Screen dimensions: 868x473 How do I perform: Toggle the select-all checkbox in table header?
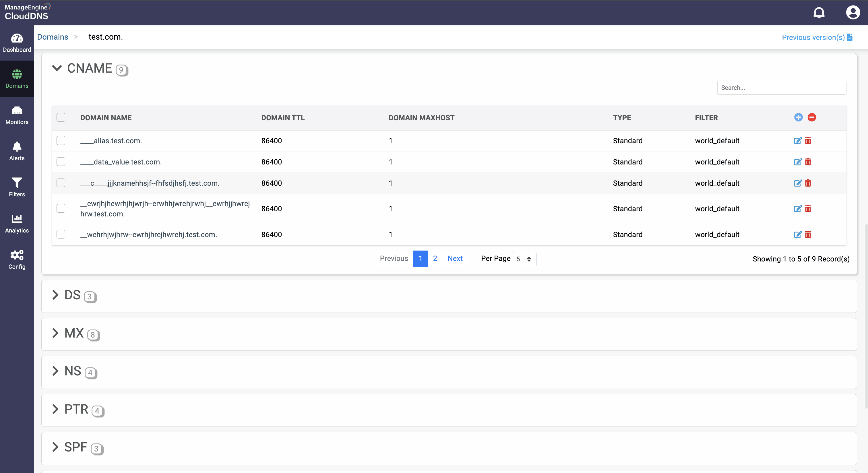pos(61,117)
